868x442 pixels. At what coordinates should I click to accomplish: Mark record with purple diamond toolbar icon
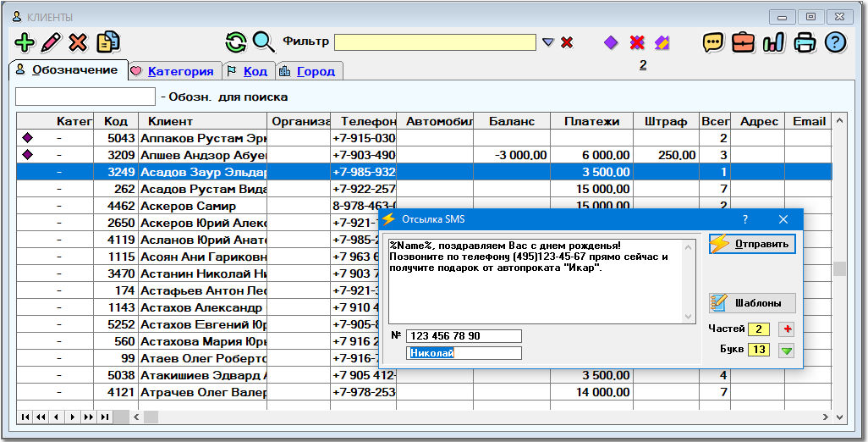611,42
